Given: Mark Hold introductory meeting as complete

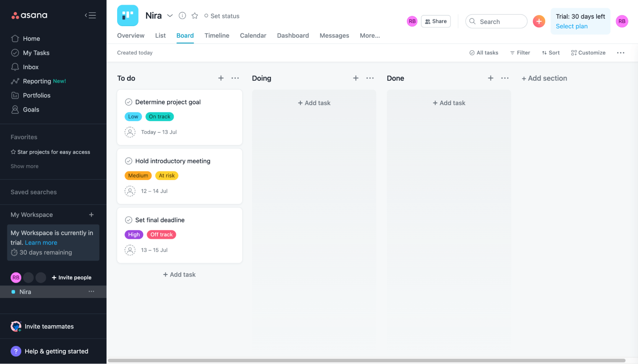Looking at the screenshot, I should 128,161.
